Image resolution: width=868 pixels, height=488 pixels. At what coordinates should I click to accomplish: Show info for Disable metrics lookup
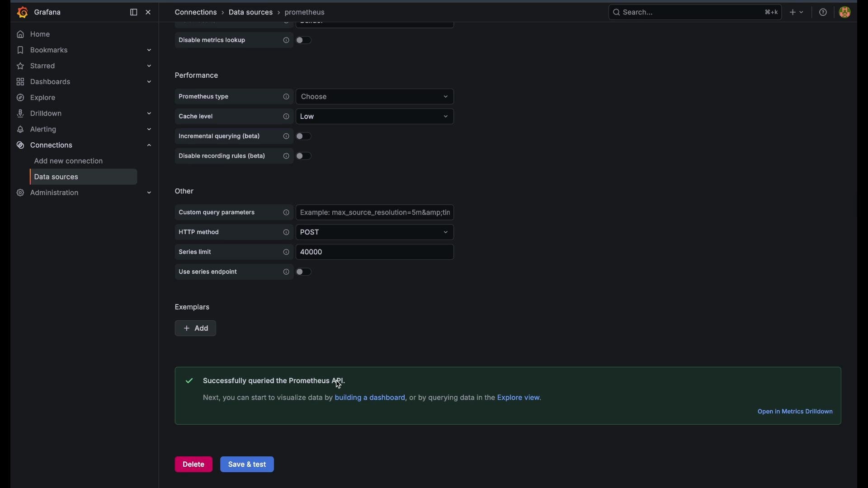(x=286, y=41)
